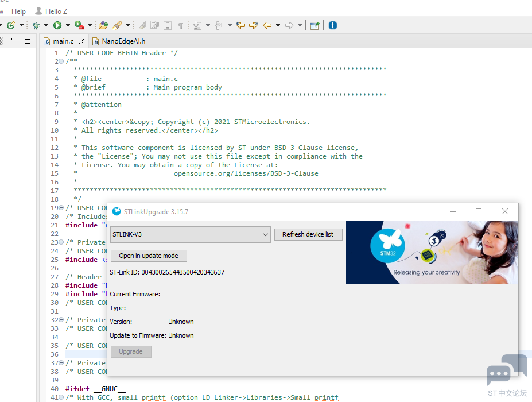Run the project with green play icon

(57, 25)
